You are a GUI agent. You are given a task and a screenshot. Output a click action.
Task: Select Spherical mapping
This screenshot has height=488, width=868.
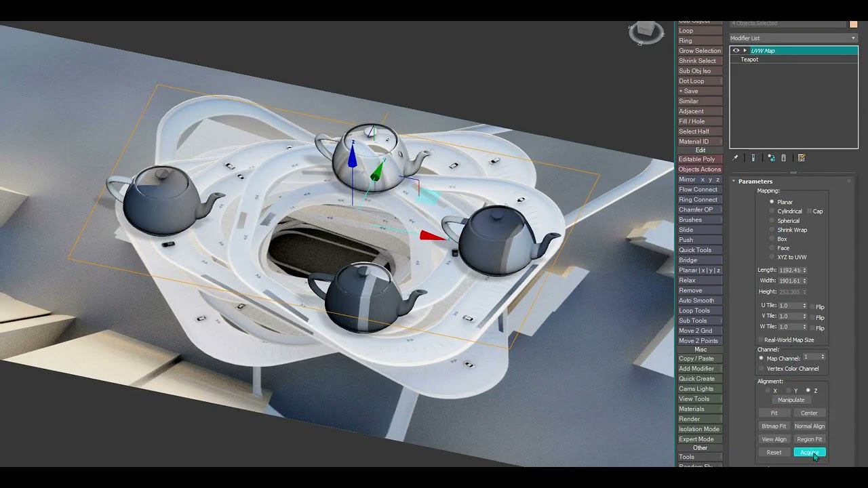click(x=772, y=220)
